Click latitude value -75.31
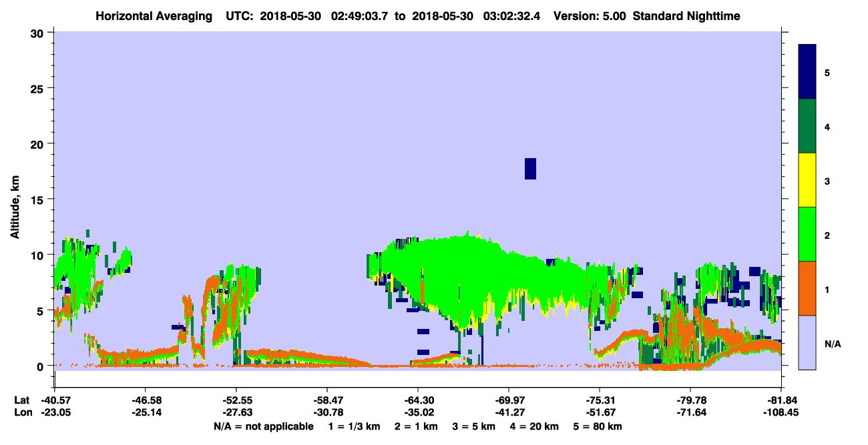Screen dimensions: 868x445 click(600, 400)
